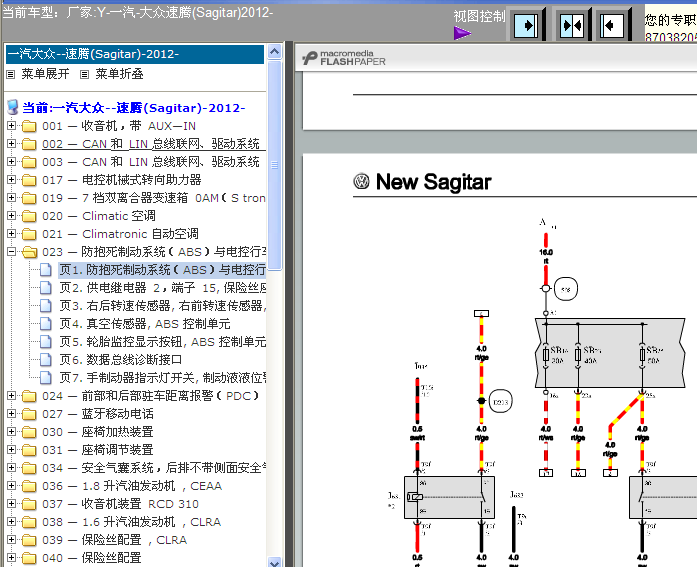The image size is (697, 567).
Task: Click the New Sagitar diagram title
Action: (433, 182)
